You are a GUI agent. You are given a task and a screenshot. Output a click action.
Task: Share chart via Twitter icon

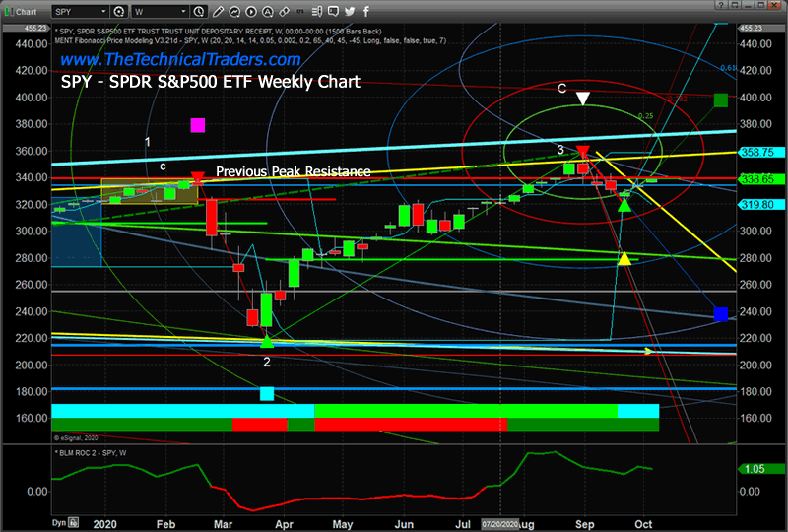click(350, 11)
